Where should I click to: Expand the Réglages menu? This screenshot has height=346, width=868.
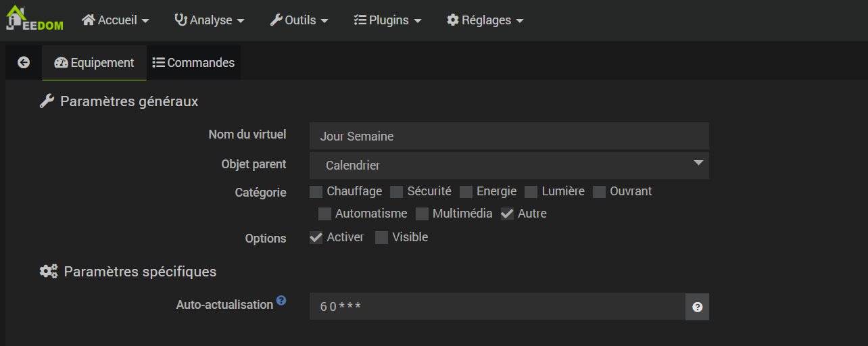tap(485, 20)
